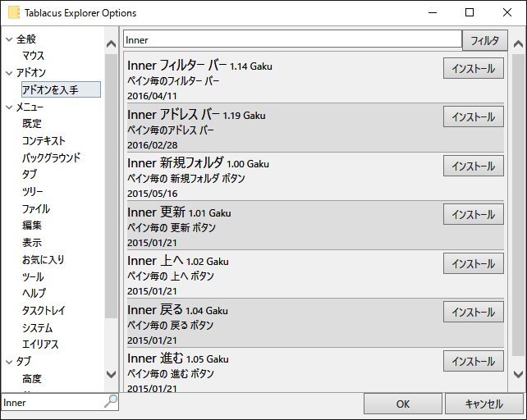Collapse the アドオン tree section
Viewport: 527px width, 420px height.
9,73
